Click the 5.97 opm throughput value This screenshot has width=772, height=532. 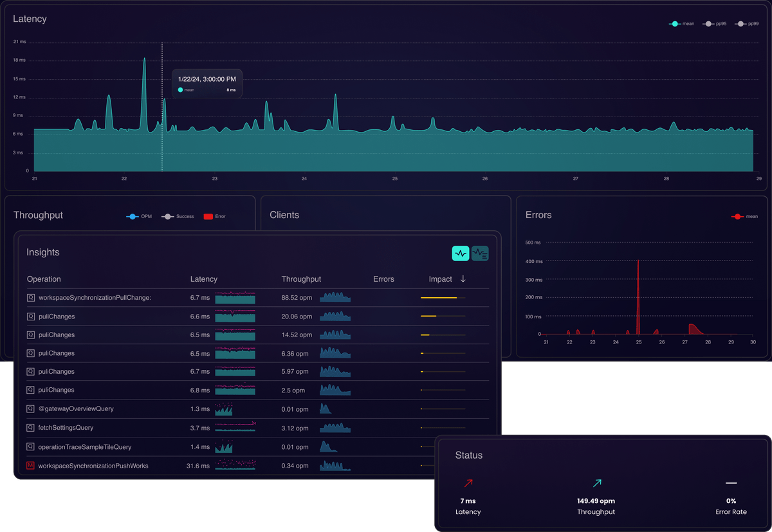(295, 371)
